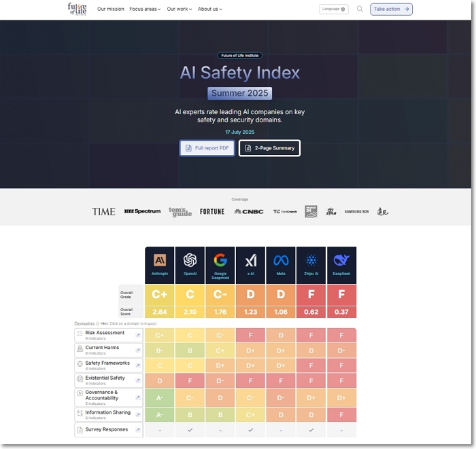
Task: Click the 1.06 overall score cell
Action: pyautogui.click(x=281, y=312)
